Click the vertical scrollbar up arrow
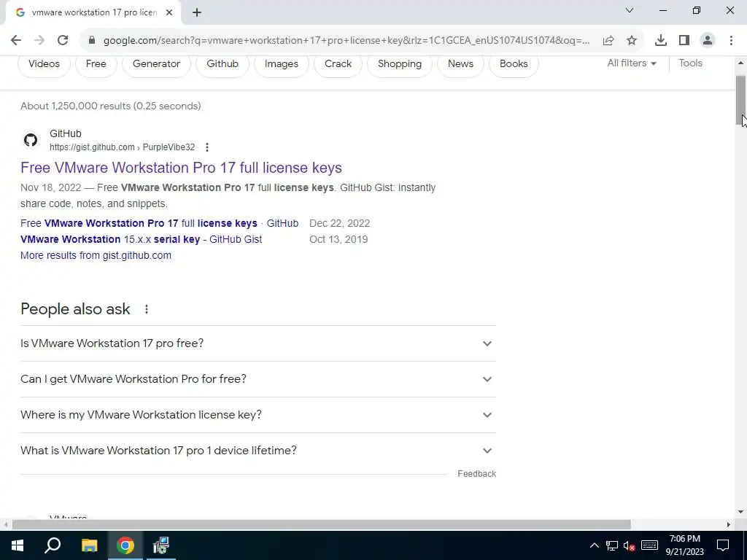 coord(741,63)
